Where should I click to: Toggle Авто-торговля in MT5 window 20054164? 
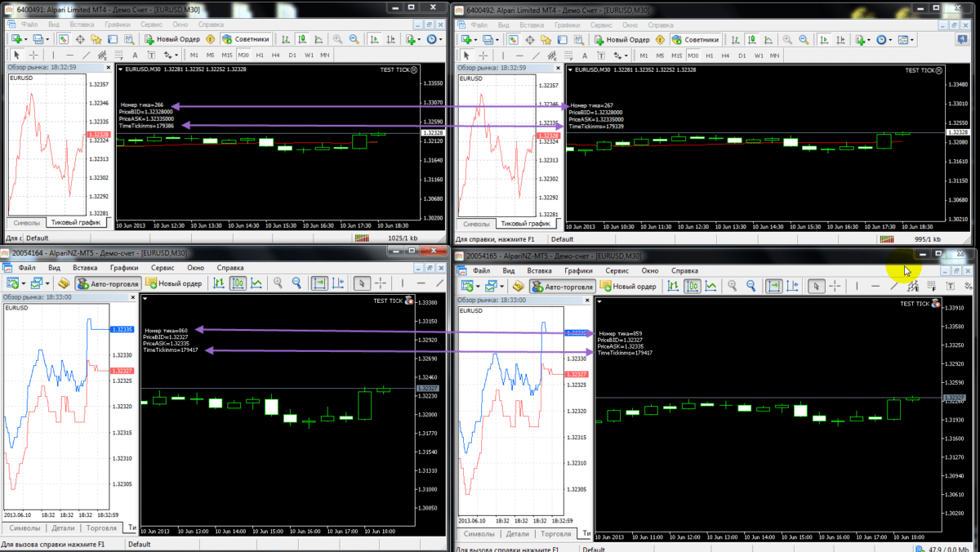(107, 283)
